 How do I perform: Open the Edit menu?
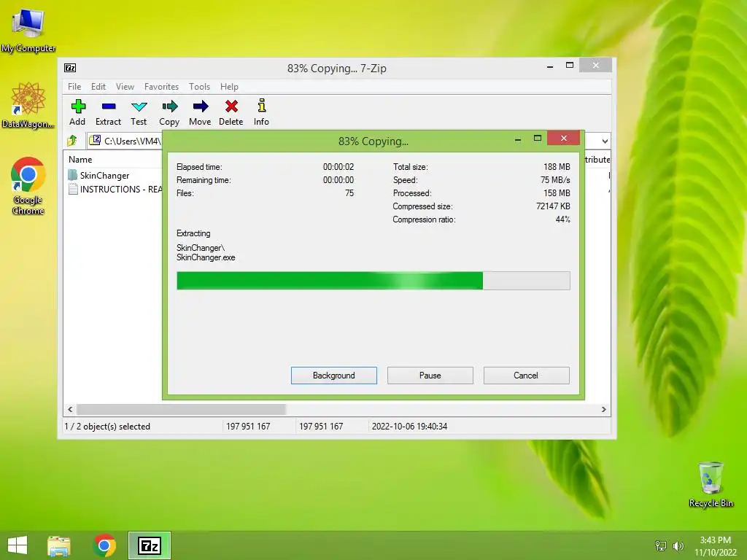click(x=98, y=87)
